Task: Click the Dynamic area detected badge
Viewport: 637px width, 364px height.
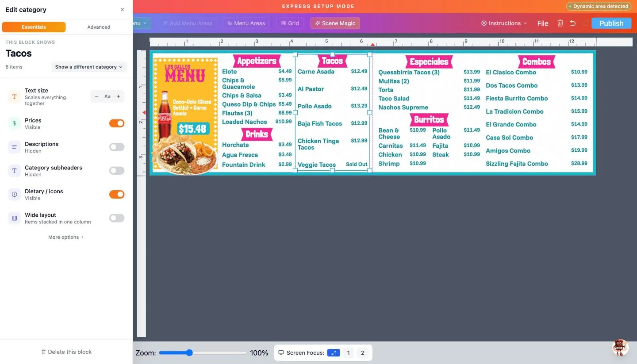Action: [x=598, y=7]
